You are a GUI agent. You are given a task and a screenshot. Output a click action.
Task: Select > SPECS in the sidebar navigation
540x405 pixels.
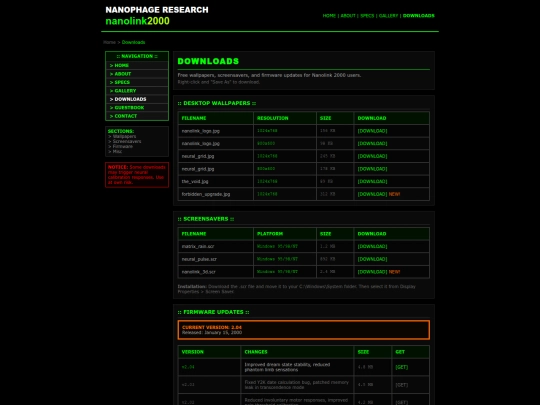[x=137, y=82]
